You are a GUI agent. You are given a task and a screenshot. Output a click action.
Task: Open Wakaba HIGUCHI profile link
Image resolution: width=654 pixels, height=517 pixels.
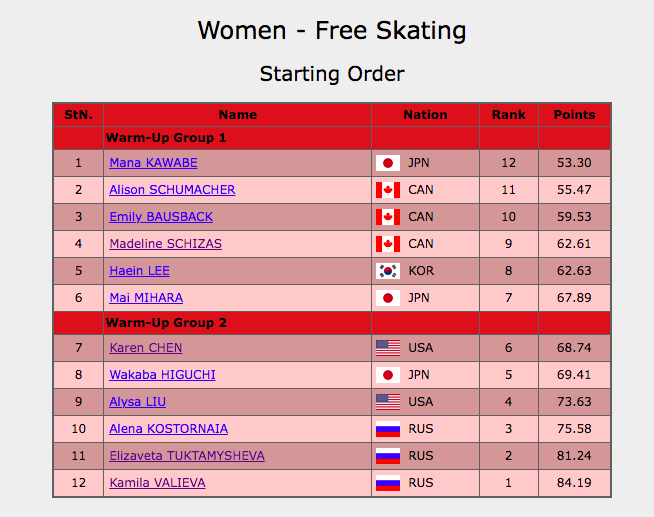[162, 375]
